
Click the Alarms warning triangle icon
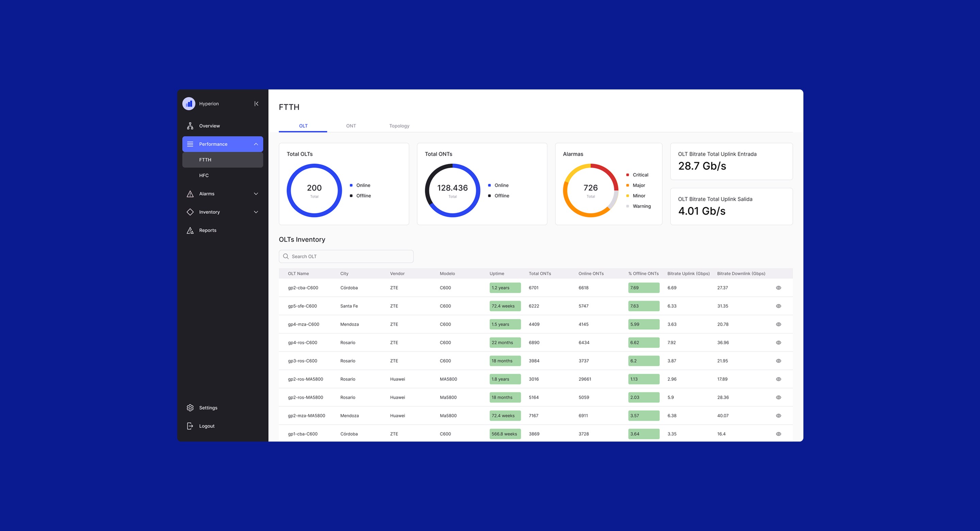(x=190, y=193)
